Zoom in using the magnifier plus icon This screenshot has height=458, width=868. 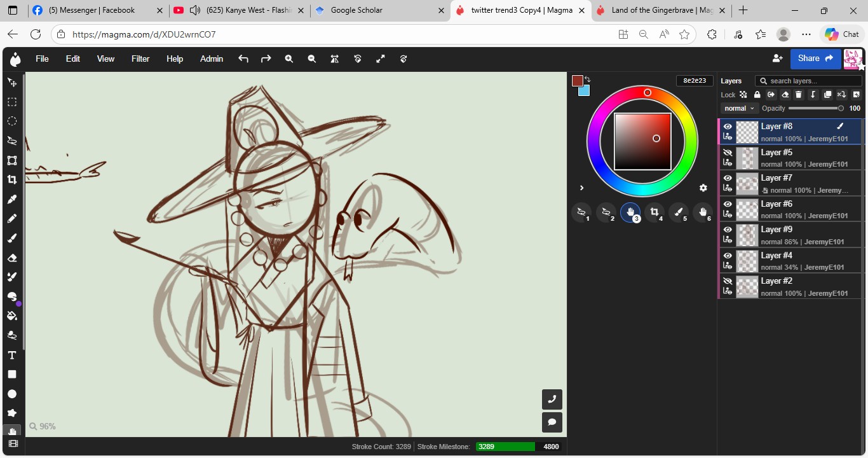click(x=289, y=59)
